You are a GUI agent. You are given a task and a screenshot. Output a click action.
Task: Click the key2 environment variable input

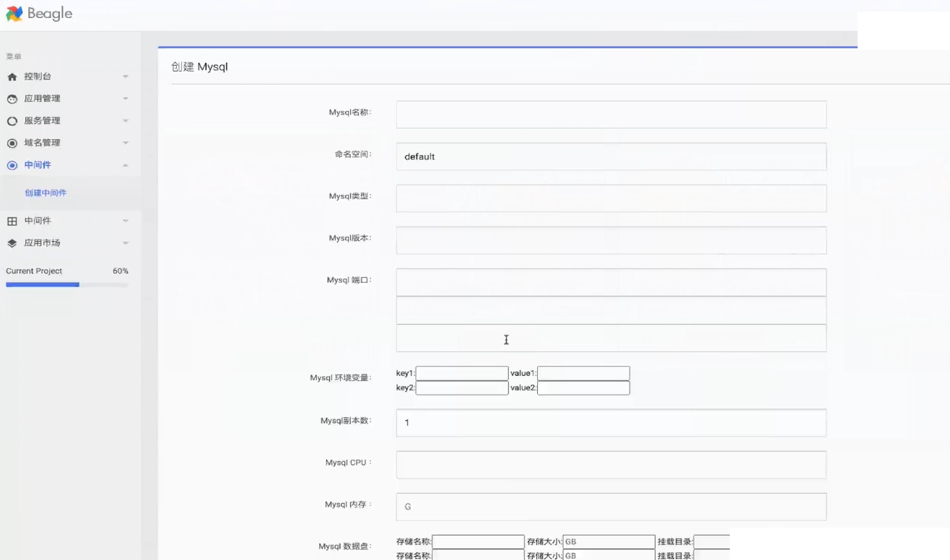[462, 388]
